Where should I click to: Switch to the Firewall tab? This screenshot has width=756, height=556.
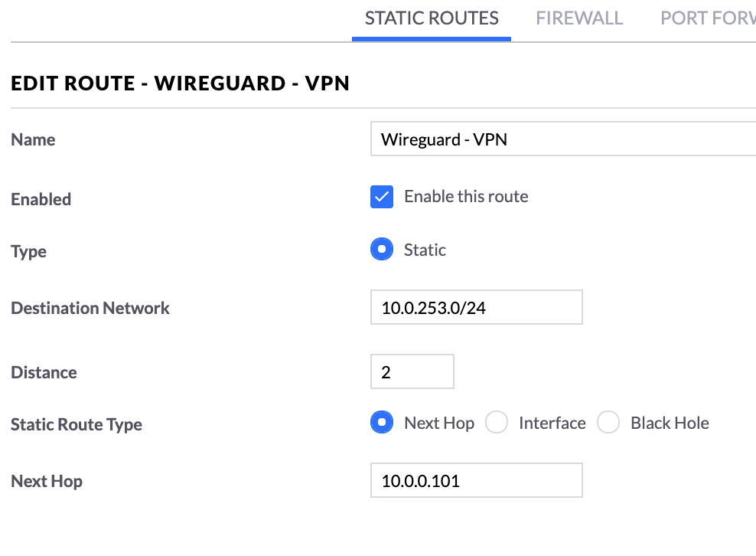(579, 18)
